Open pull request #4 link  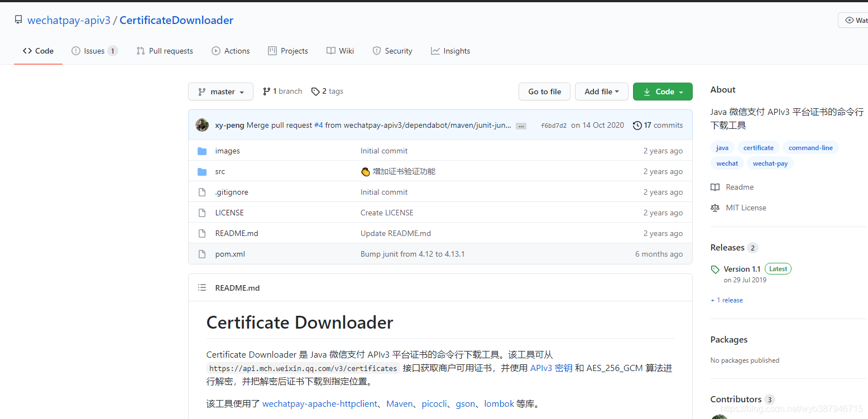click(318, 126)
